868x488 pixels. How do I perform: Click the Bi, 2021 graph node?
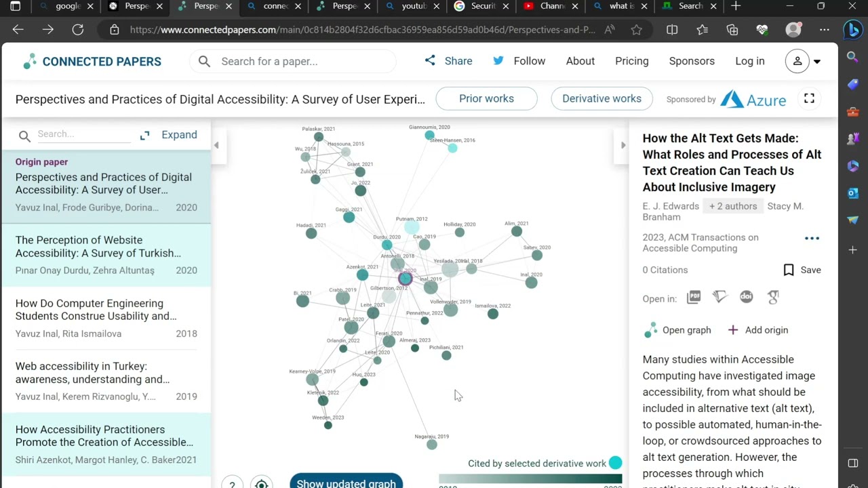click(x=302, y=301)
